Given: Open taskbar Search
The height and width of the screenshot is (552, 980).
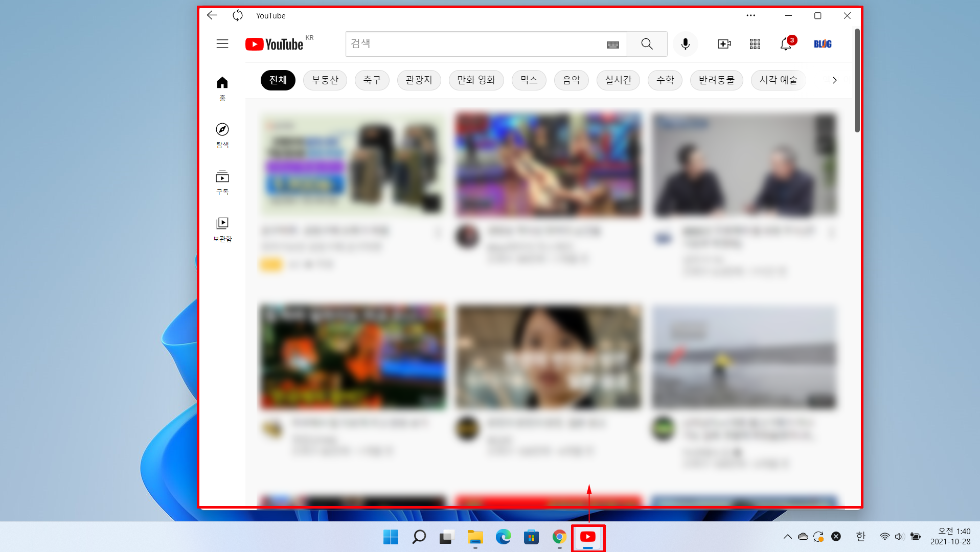Looking at the screenshot, I should click(x=419, y=537).
